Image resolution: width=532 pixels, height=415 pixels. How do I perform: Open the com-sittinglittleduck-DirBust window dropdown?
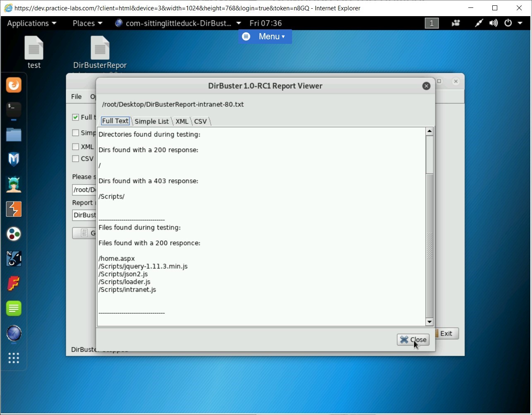pos(178,23)
